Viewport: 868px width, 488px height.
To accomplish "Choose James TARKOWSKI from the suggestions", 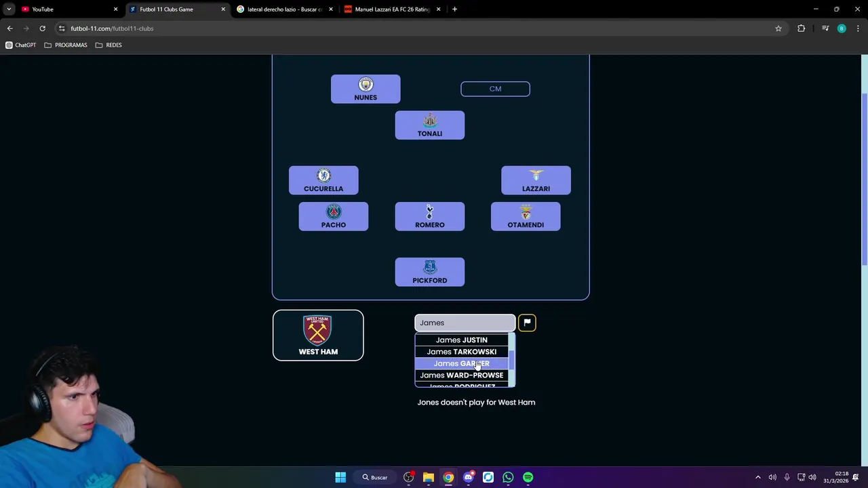I will tap(462, 352).
